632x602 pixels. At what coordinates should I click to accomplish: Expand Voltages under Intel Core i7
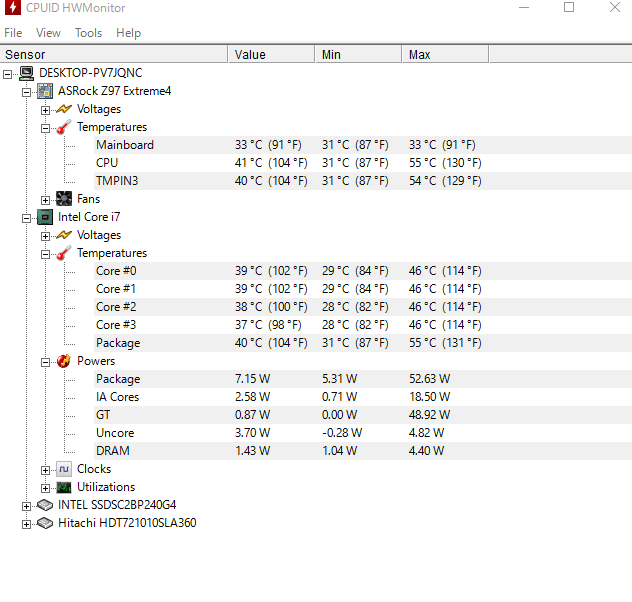(x=46, y=237)
